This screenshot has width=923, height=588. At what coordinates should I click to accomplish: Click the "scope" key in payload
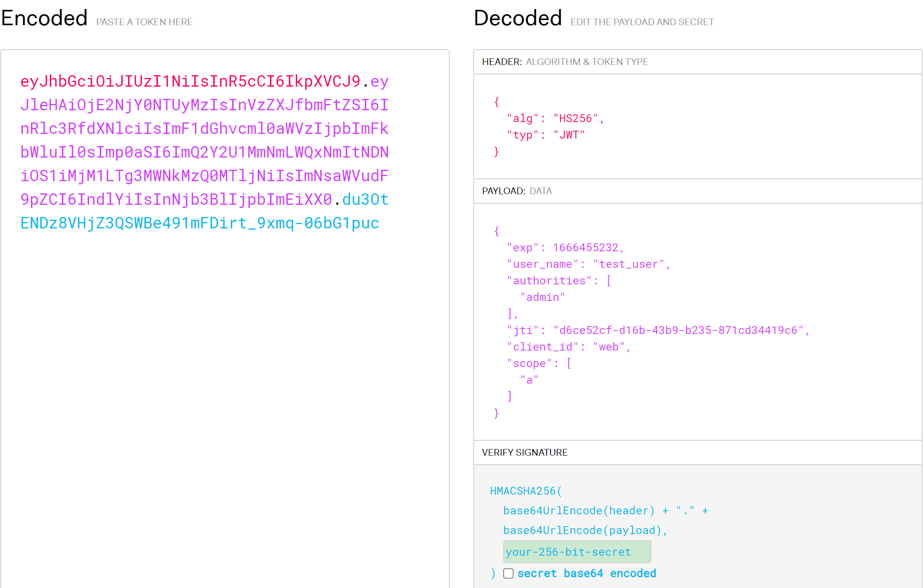[x=529, y=363]
